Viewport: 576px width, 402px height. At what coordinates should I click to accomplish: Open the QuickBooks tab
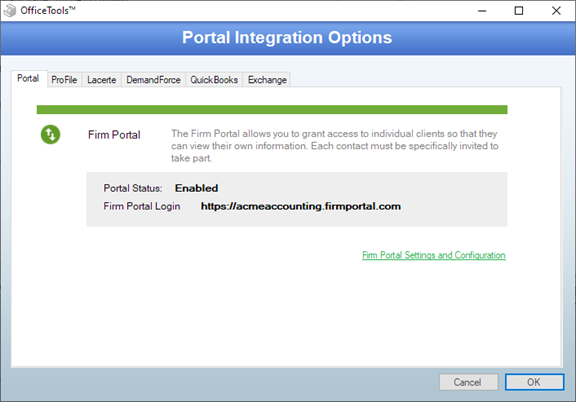214,80
